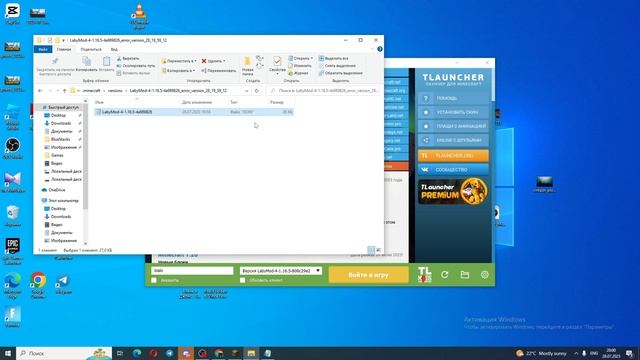Screen dimensions: 640x360
Task: Click Обратить выделение (Invert selection) in ribbon
Action: 340,73
